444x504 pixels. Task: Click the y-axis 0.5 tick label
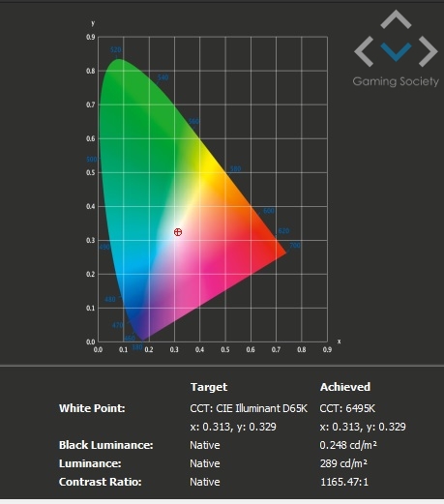pyautogui.click(x=91, y=172)
